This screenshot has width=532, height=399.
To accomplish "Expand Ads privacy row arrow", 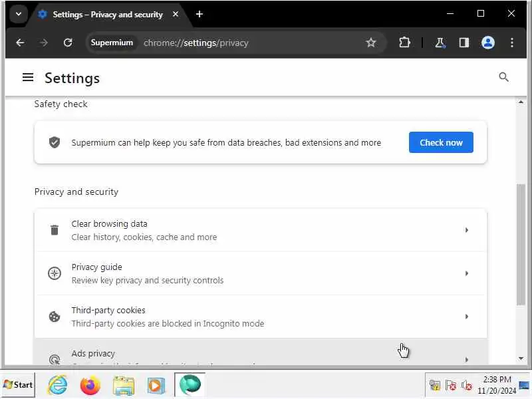I will (467, 360).
